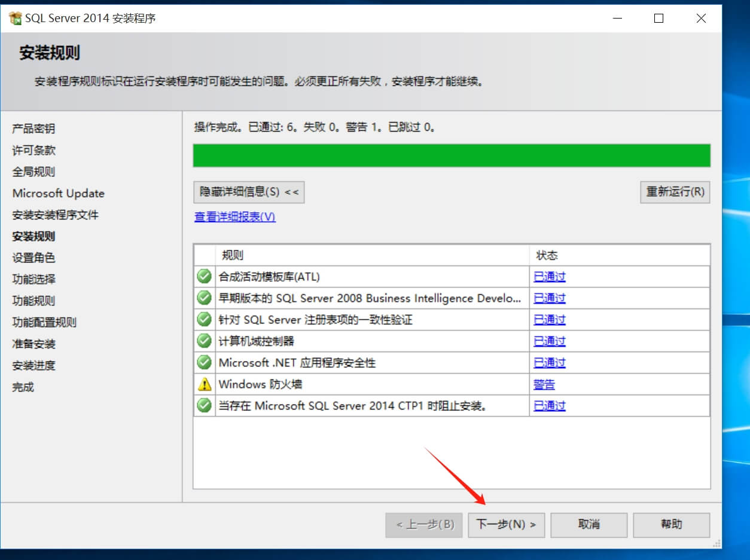Image resolution: width=750 pixels, height=560 pixels.
Task: Click green check icon beside Microsoft .NET 应用程序安全性
Action: click(205, 363)
